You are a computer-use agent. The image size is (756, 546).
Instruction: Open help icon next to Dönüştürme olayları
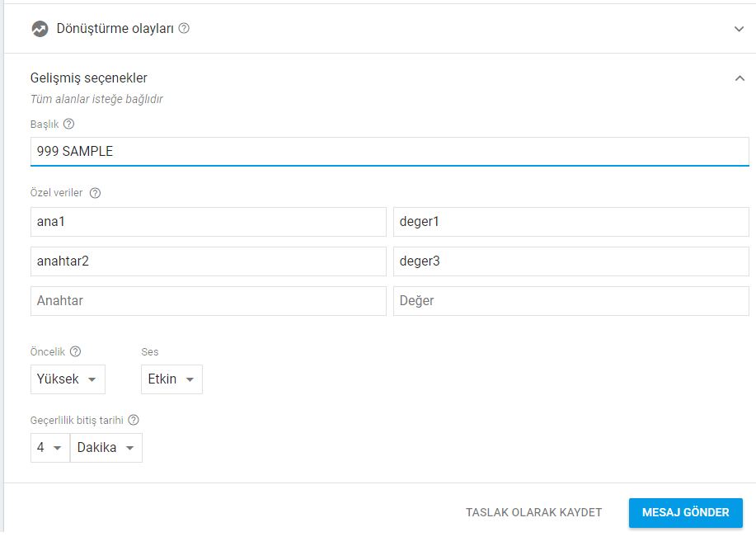pos(184,29)
